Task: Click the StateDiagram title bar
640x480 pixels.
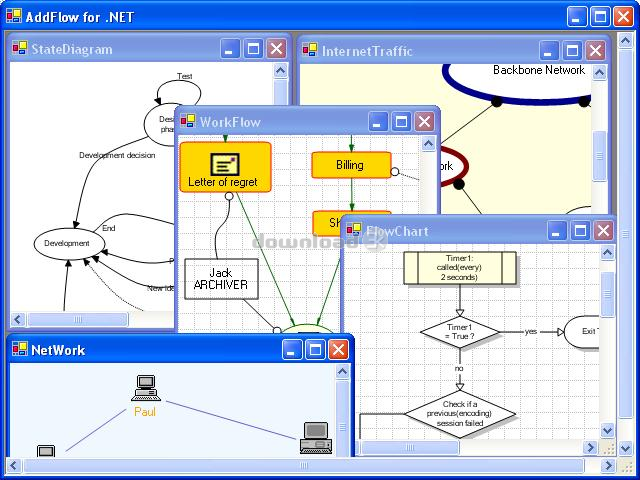Action: tap(149, 49)
